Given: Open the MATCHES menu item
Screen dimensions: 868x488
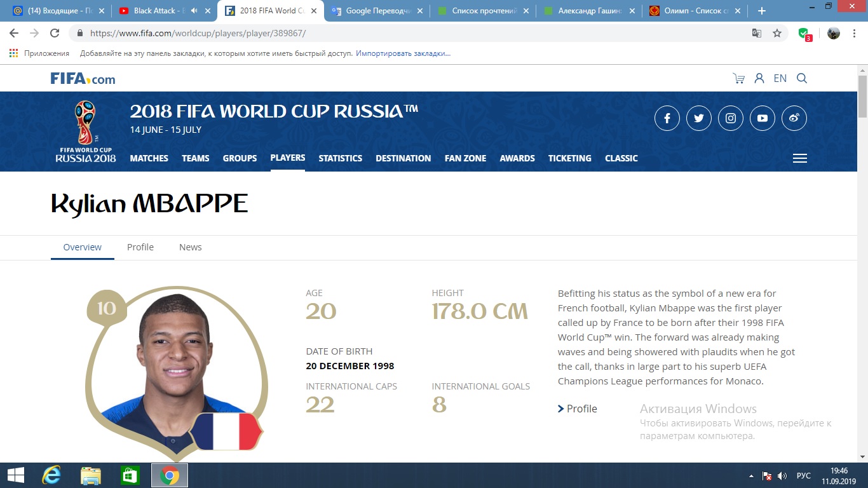Looking at the screenshot, I should (149, 158).
